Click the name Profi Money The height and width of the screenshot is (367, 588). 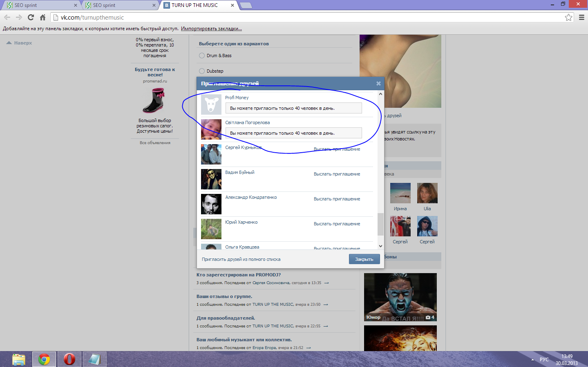pyautogui.click(x=237, y=98)
